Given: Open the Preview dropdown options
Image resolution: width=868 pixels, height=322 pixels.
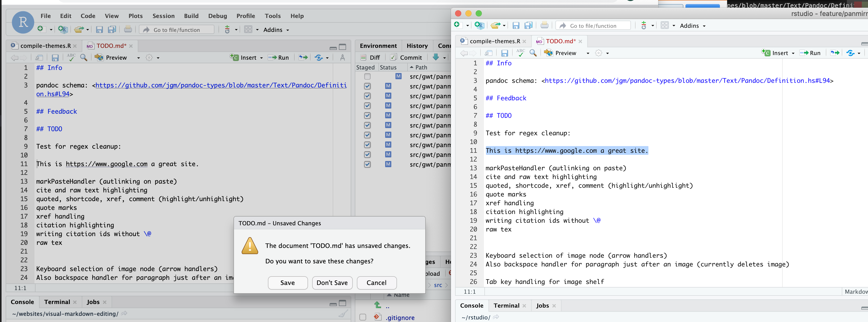Looking at the screenshot, I should pos(138,57).
